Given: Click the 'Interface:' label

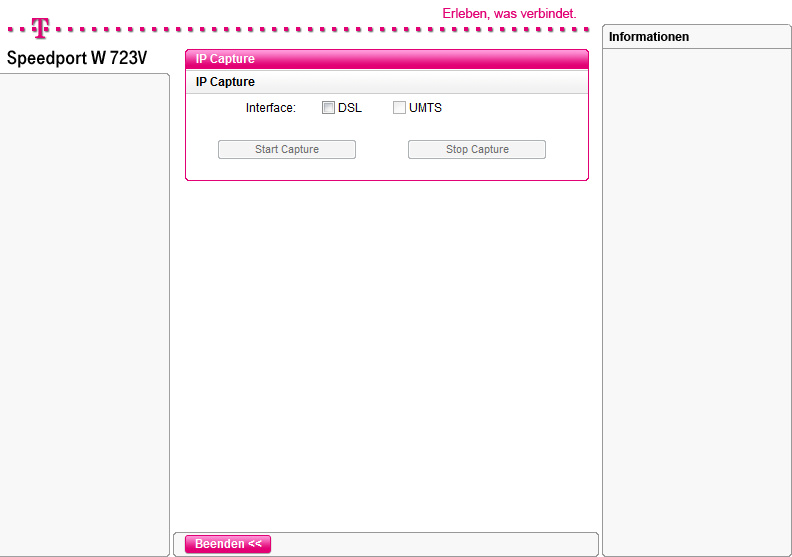Looking at the screenshot, I should pyautogui.click(x=271, y=108).
